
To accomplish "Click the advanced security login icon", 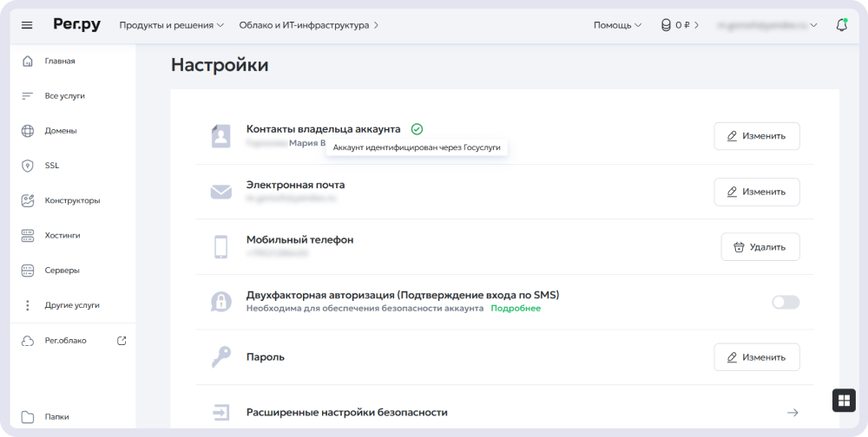I will click(x=220, y=413).
